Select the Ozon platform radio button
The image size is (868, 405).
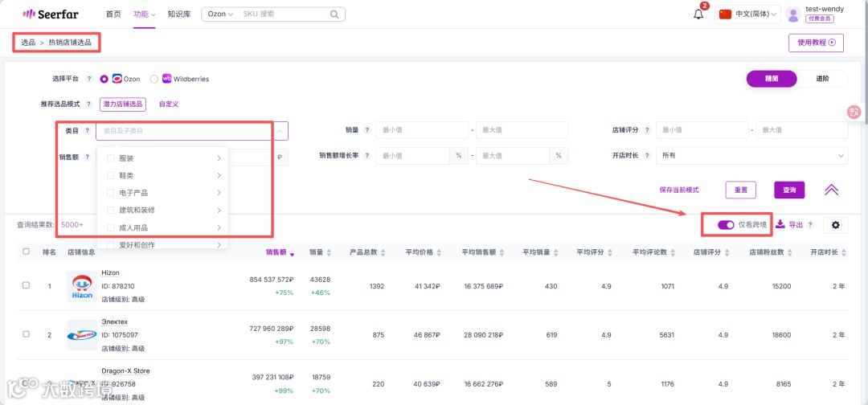104,79
